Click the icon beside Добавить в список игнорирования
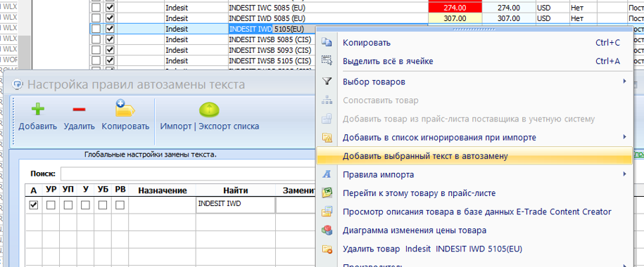 click(x=327, y=138)
